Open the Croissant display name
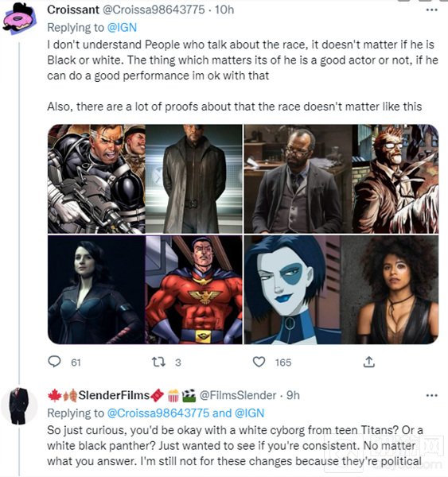The image size is (448, 477). pos(73,10)
